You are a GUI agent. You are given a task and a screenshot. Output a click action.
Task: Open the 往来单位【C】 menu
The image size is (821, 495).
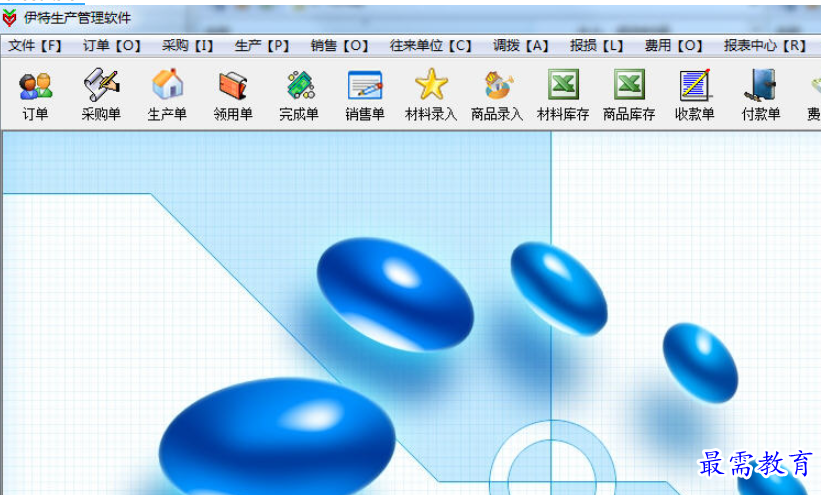pos(430,46)
